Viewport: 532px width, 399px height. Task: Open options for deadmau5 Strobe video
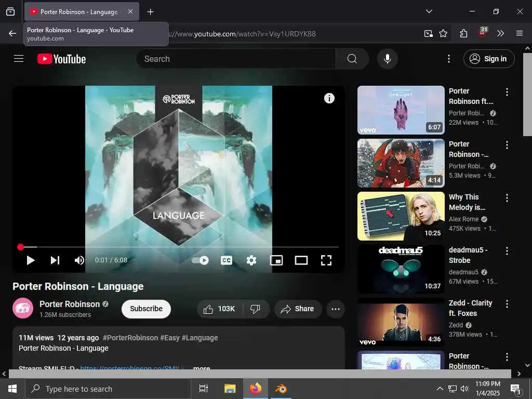[x=507, y=251]
